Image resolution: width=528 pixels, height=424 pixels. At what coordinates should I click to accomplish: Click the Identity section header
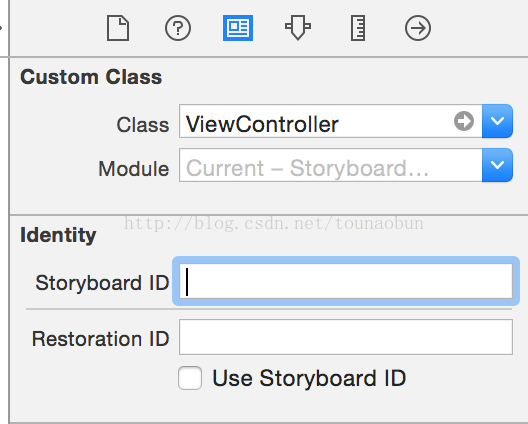[58, 235]
